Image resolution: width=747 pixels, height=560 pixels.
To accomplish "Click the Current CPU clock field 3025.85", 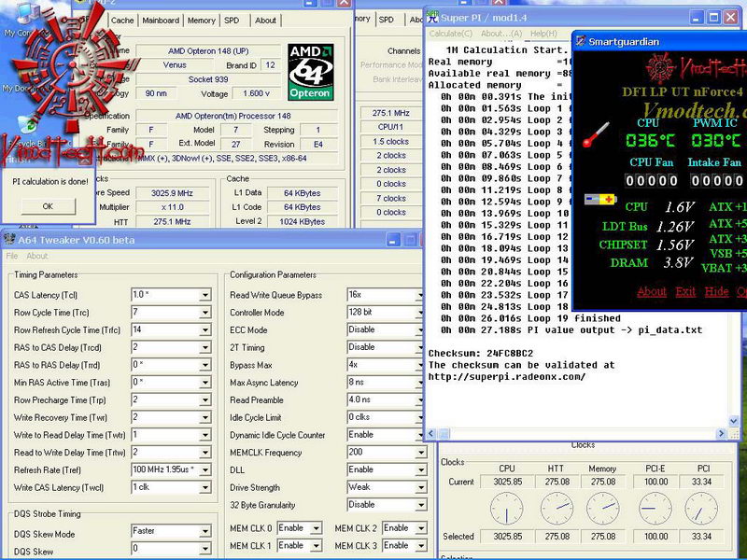I will tap(507, 482).
